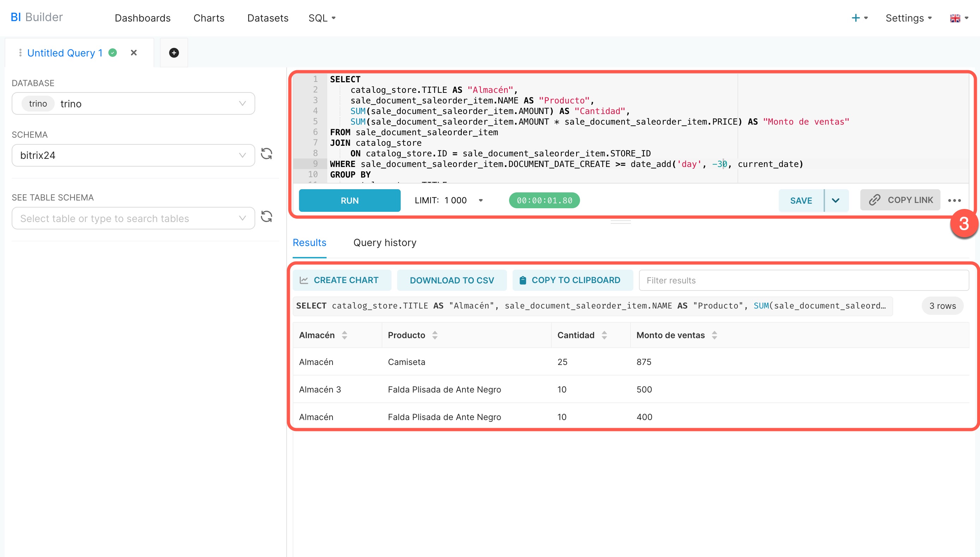Click the Filter results field
980x557 pixels.
(803, 280)
